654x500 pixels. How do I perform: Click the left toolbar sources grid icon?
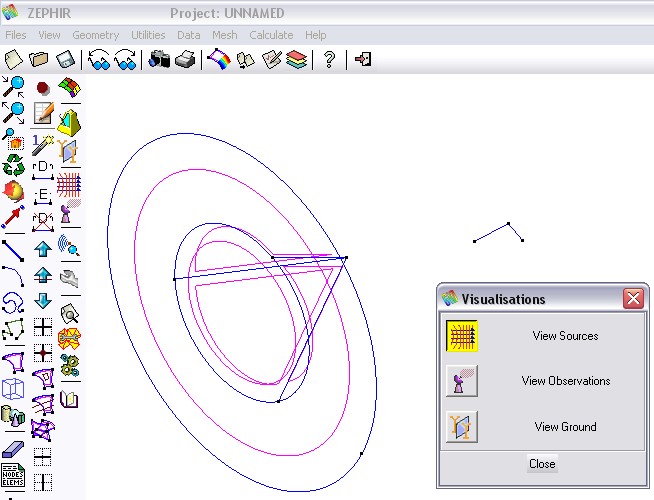(x=69, y=184)
